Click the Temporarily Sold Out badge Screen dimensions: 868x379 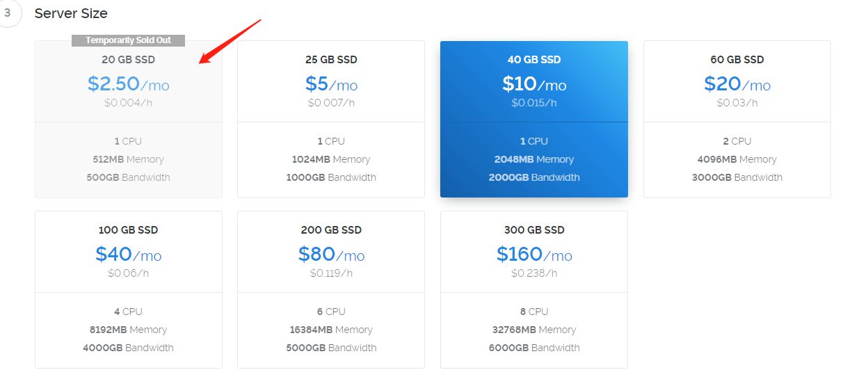(x=129, y=40)
